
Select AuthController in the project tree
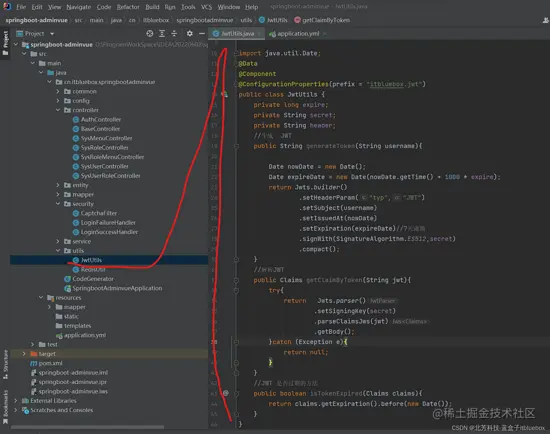[x=101, y=119]
